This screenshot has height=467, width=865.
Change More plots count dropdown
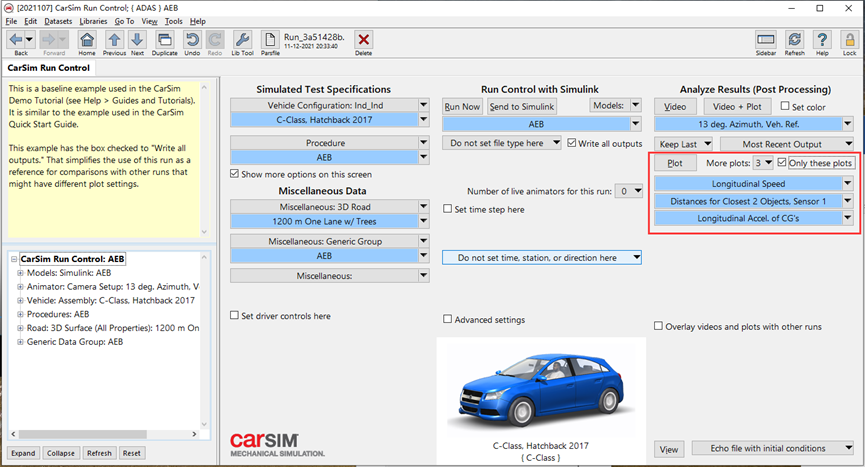763,163
